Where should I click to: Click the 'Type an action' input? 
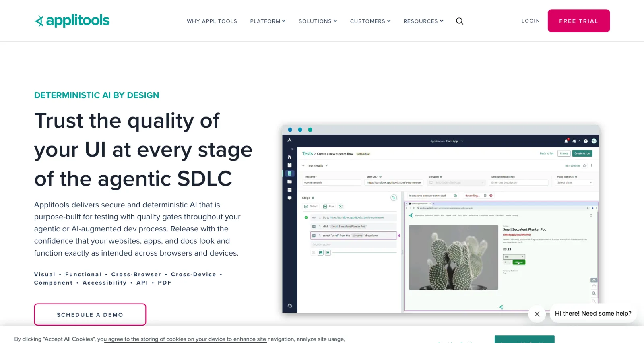point(354,244)
